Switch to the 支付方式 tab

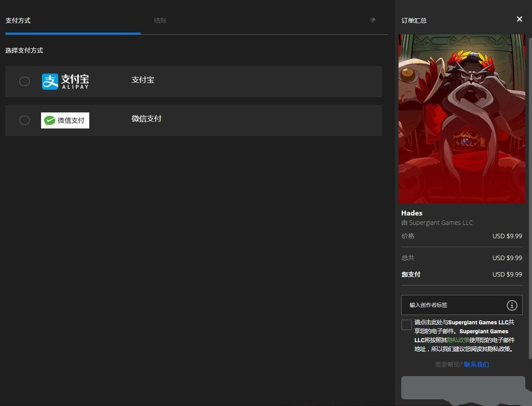18,21
